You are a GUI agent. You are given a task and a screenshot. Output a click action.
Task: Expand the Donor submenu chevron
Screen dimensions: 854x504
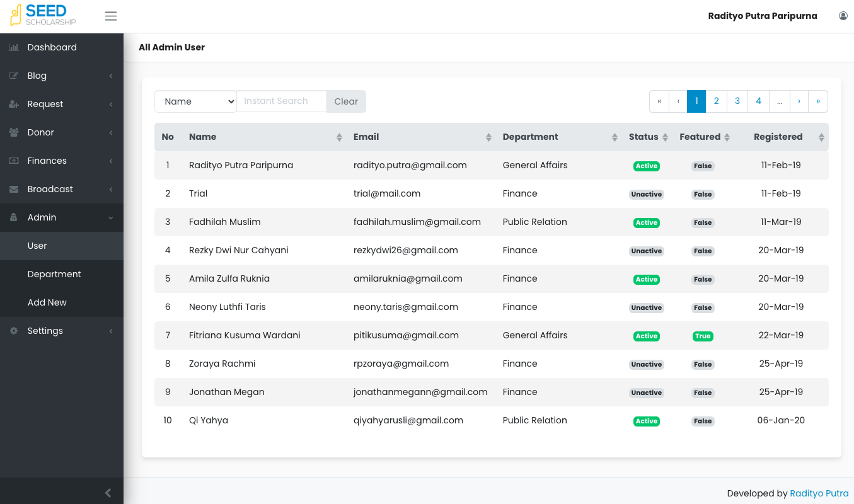point(111,132)
